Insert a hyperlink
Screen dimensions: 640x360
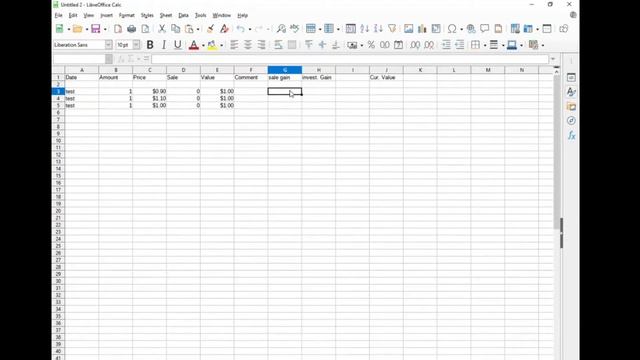click(x=471, y=29)
